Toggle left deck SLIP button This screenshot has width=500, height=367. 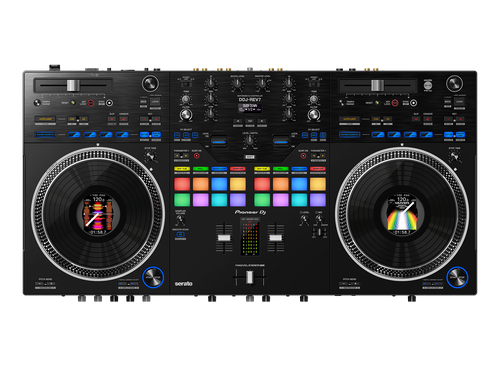coord(112,119)
